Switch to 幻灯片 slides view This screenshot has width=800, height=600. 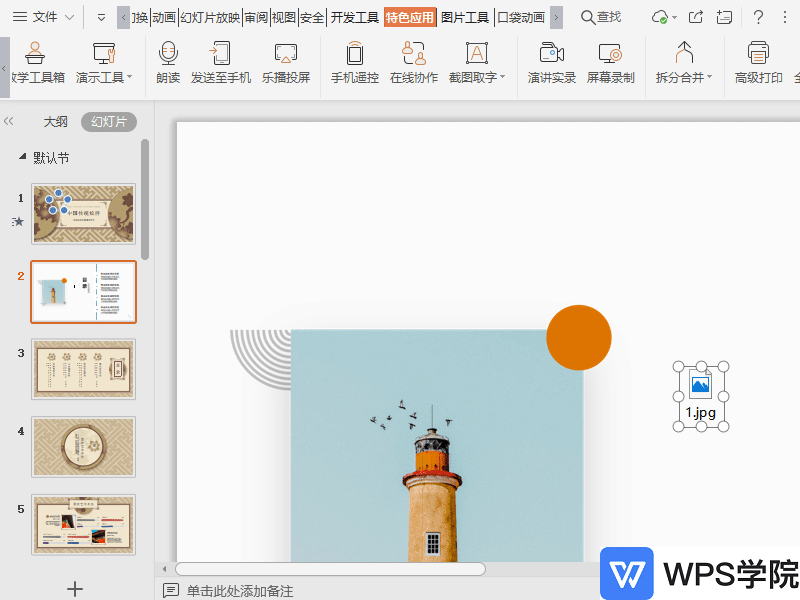click(108, 122)
